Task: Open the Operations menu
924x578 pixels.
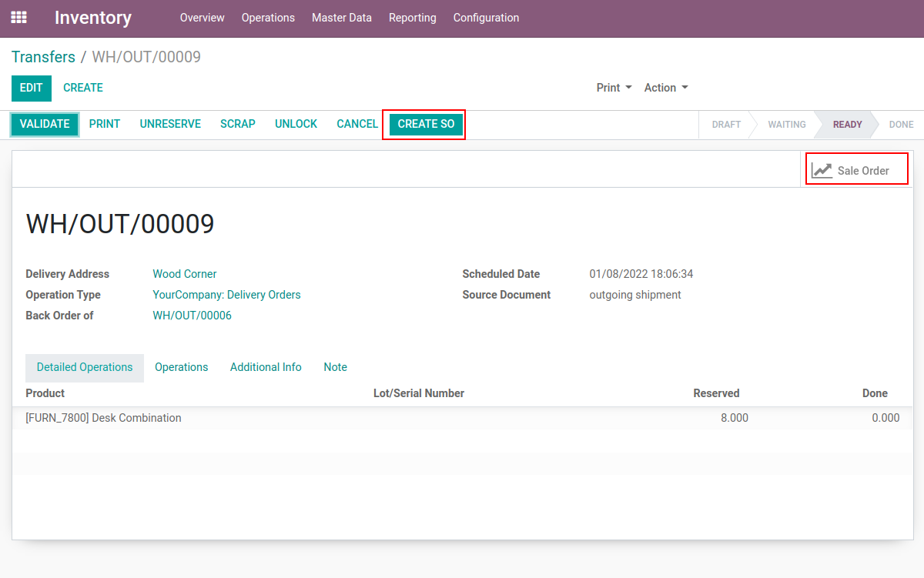Action: 268,18
